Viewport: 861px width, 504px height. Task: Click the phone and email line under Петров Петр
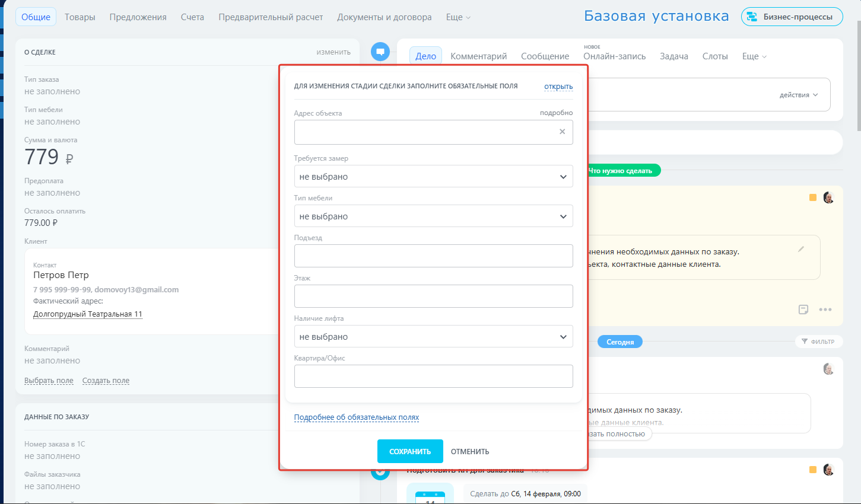[x=106, y=290]
